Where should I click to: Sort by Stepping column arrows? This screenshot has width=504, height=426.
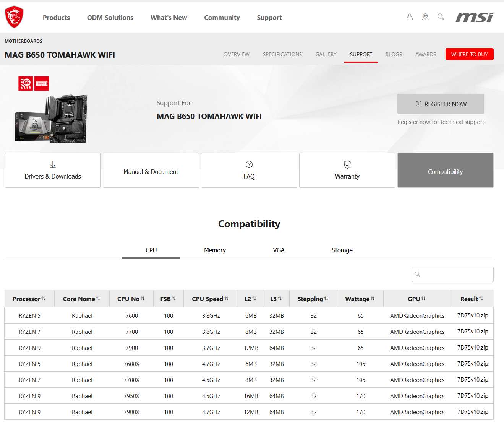326,299
